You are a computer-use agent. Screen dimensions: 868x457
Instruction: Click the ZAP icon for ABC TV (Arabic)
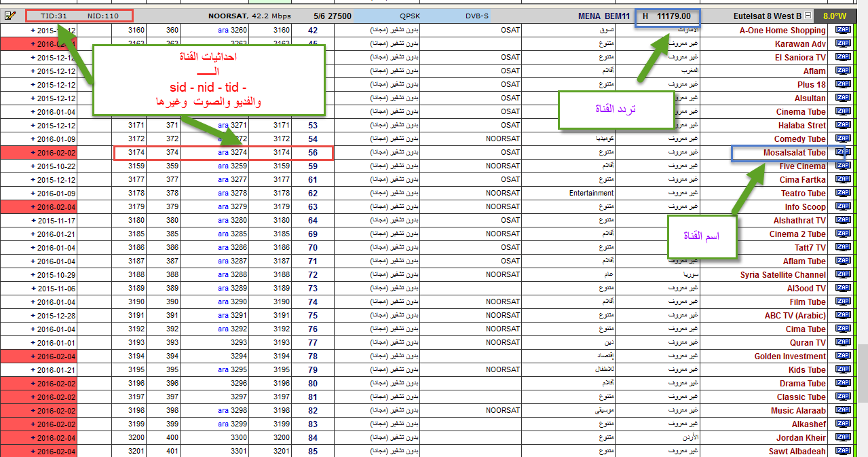(842, 315)
